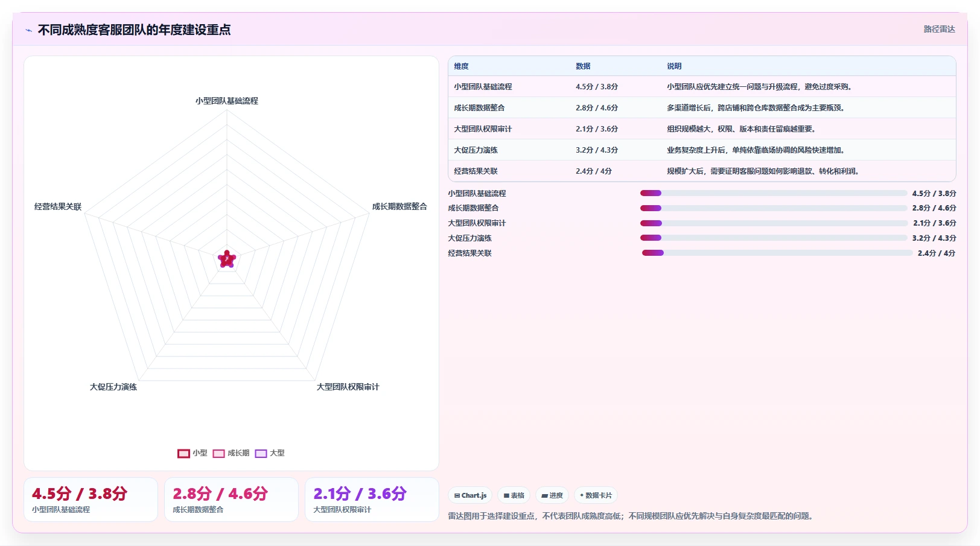
Task: Click the header icon beside the dashboard title
Action: tap(28, 30)
